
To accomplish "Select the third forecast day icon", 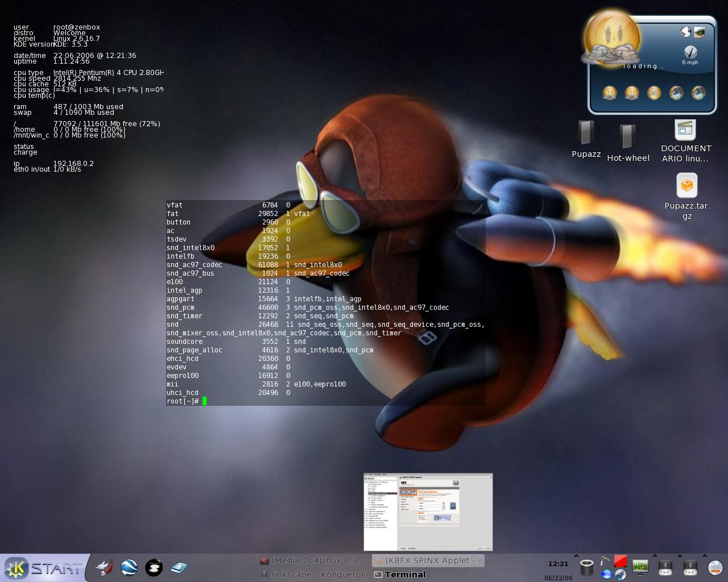I will pos(654,93).
